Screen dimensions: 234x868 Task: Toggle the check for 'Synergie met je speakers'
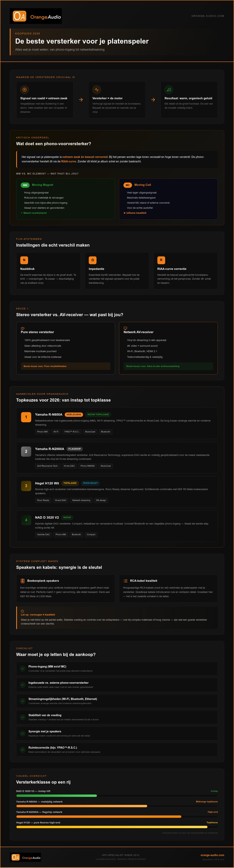click(23, 733)
